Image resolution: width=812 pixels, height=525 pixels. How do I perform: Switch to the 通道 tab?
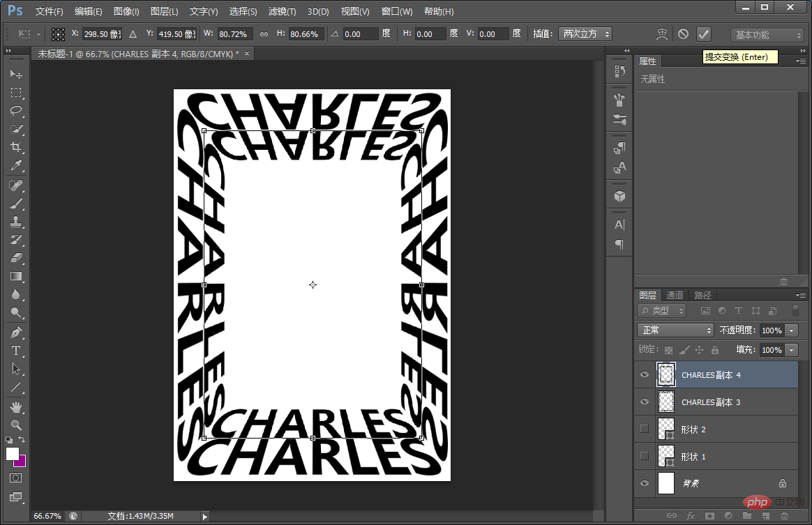point(675,295)
